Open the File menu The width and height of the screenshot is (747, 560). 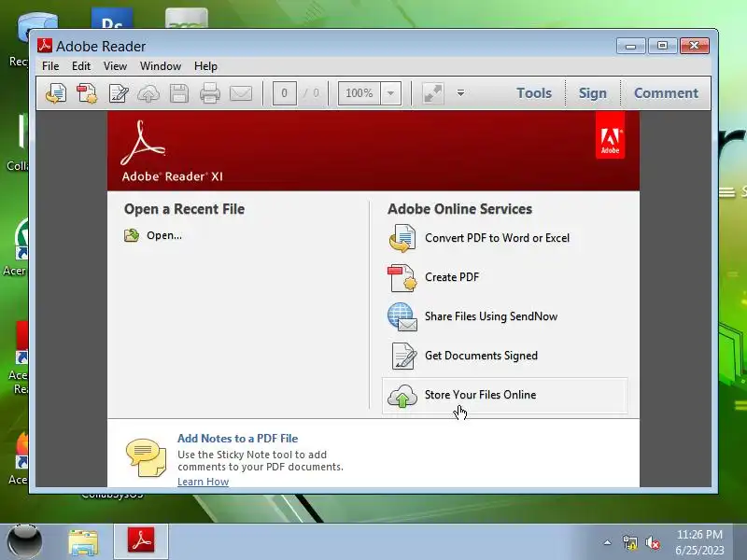[x=50, y=66]
